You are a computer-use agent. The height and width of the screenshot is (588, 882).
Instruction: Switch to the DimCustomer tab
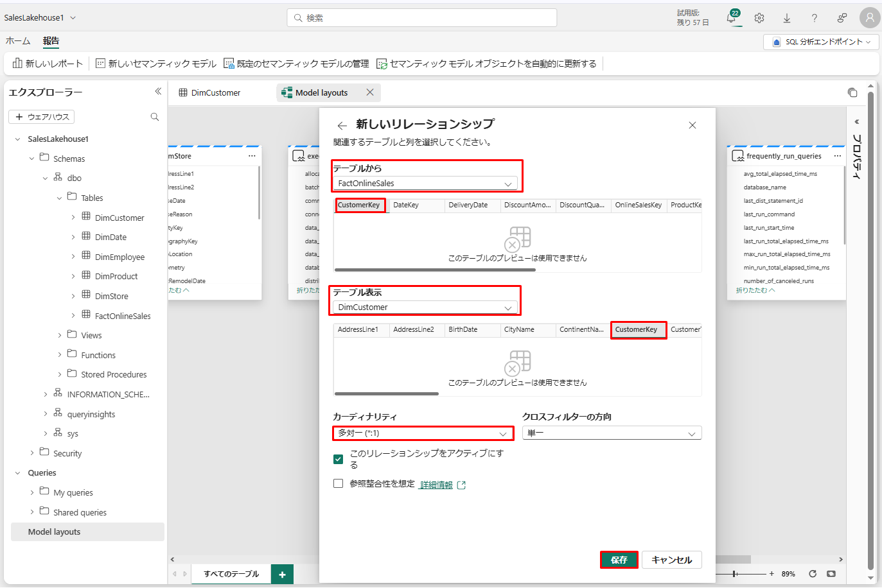pos(215,93)
